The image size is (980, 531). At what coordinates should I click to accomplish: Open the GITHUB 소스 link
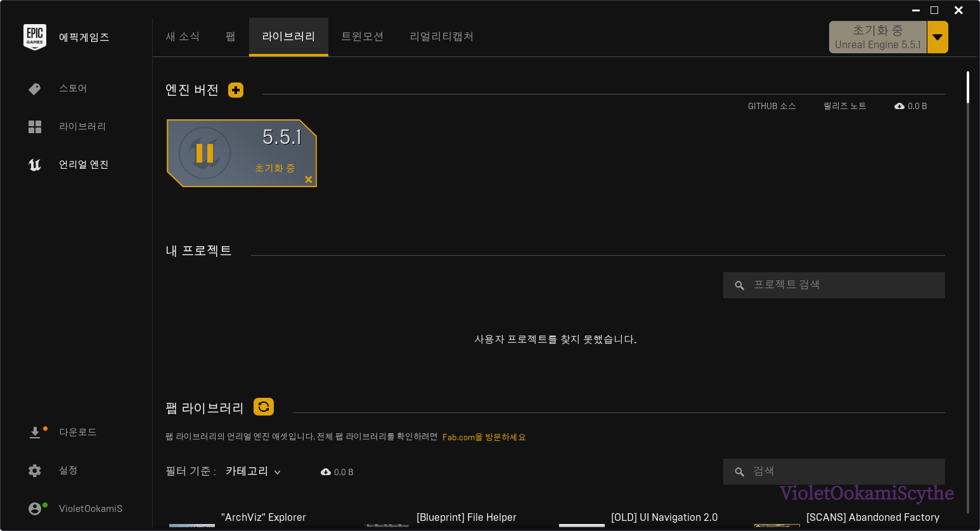pyautogui.click(x=771, y=106)
